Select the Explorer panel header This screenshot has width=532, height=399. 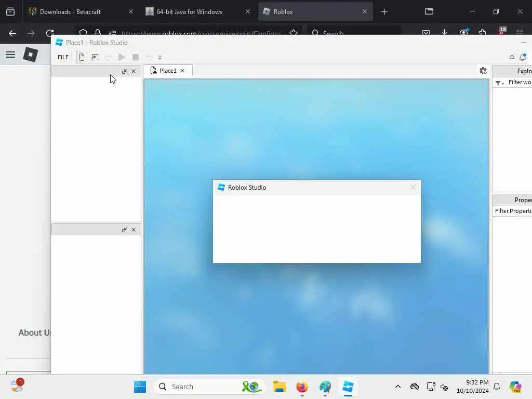pyautogui.click(x=512, y=71)
